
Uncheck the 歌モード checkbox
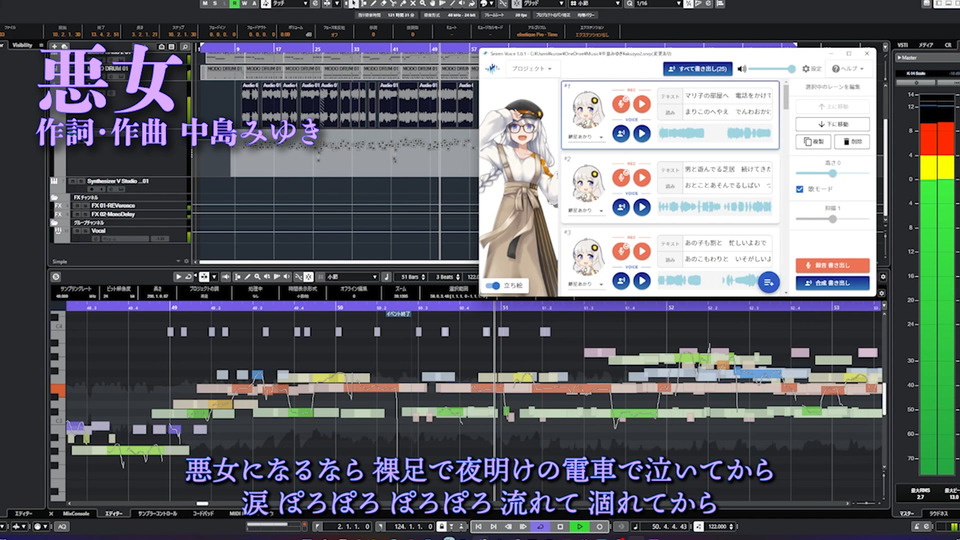(800, 189)
